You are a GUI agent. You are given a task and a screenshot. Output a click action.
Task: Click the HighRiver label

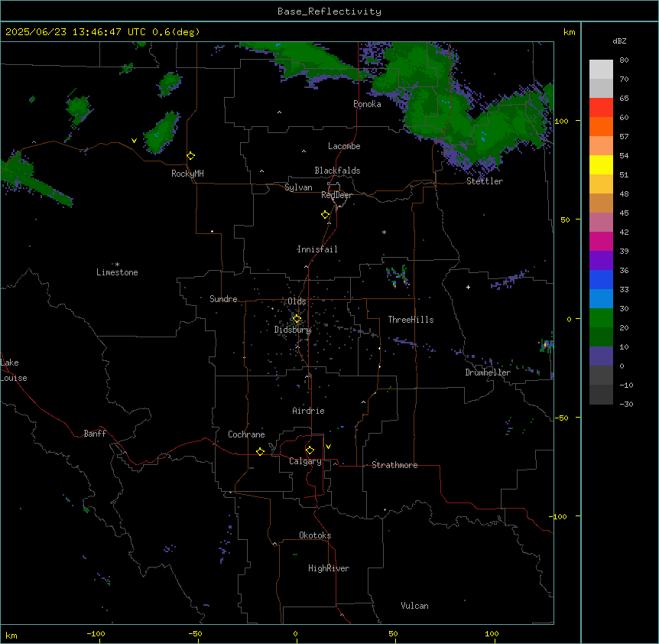[329, 568]
